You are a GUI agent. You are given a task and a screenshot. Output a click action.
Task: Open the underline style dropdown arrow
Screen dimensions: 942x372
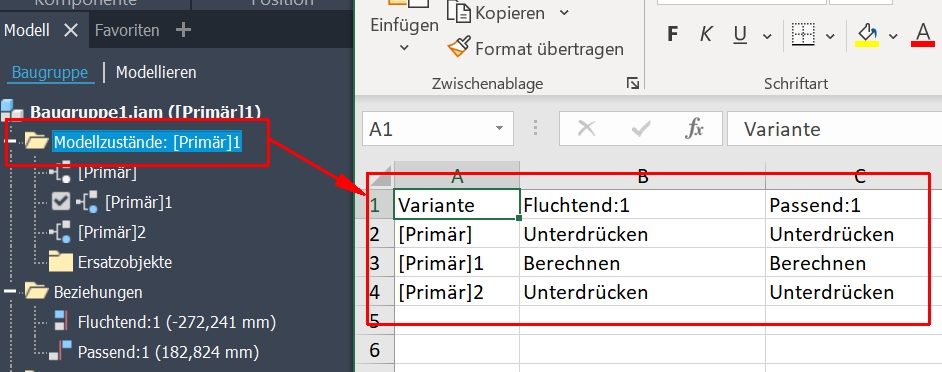coord(767,37)
